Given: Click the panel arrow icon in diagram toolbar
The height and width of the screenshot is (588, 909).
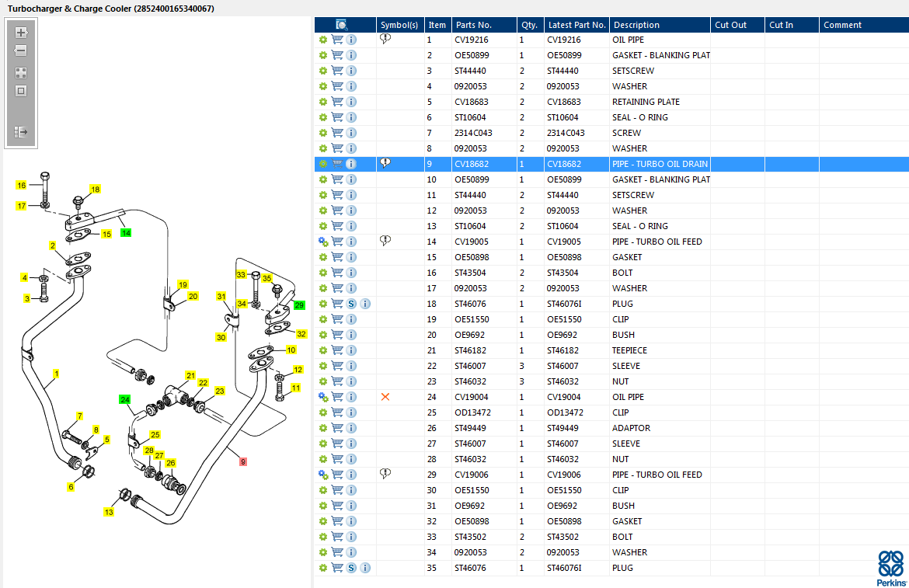Looking at the screenshot, I should 21,132.
